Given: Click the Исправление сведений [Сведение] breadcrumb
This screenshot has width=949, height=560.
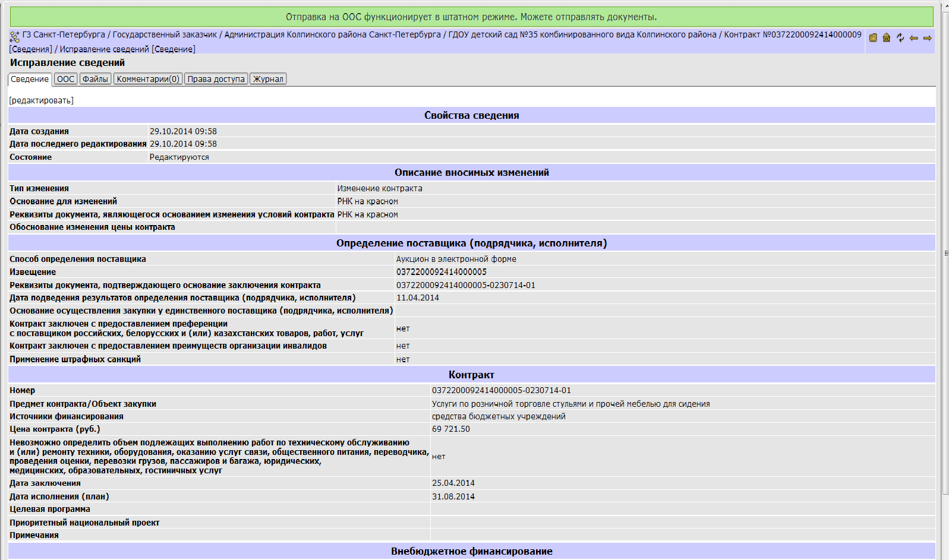Looking at the screenshot, I should [x=128, y=49].
